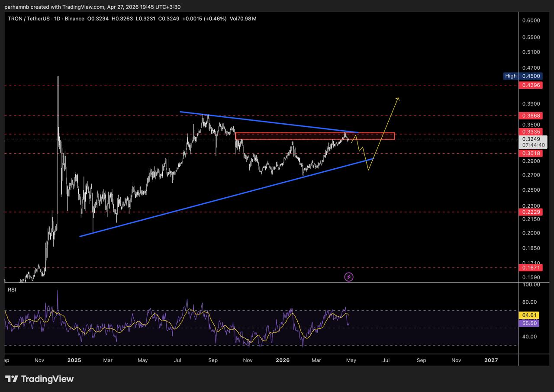The image size is (554, 392).
Task: Click the 2025 label on time axis
Action: coord(74,360)
